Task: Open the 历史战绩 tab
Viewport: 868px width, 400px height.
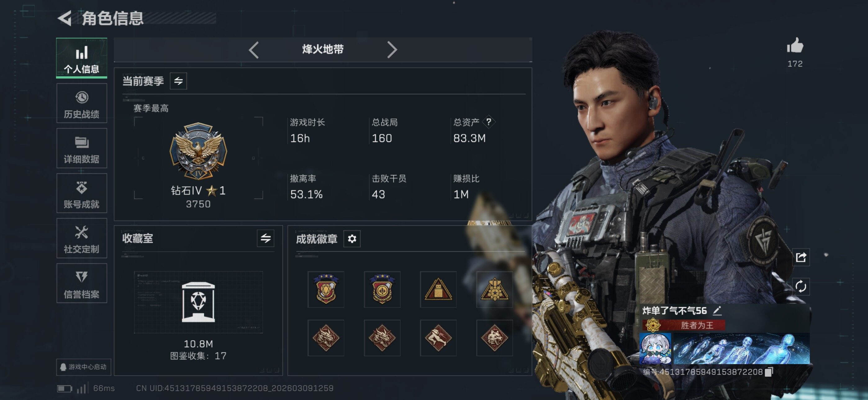Action: coord(82,103)
